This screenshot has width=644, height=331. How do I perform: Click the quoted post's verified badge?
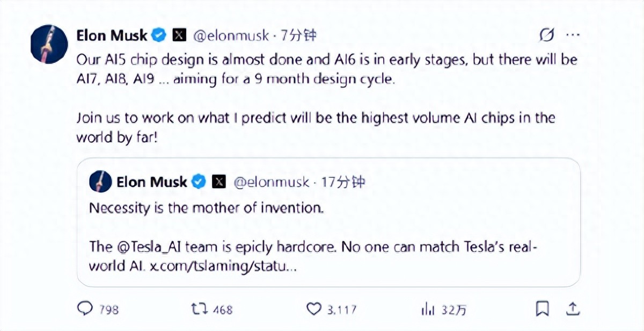point(199,182)
